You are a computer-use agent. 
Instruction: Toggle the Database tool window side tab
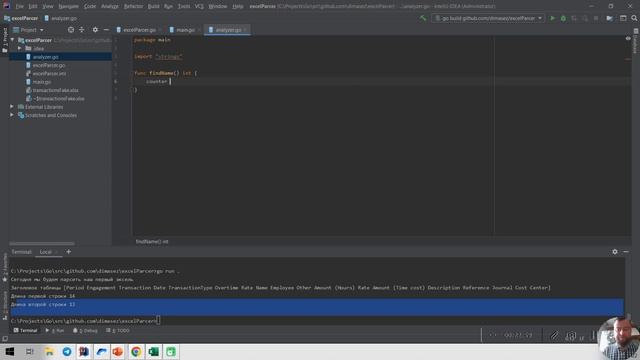coord(636,41)
